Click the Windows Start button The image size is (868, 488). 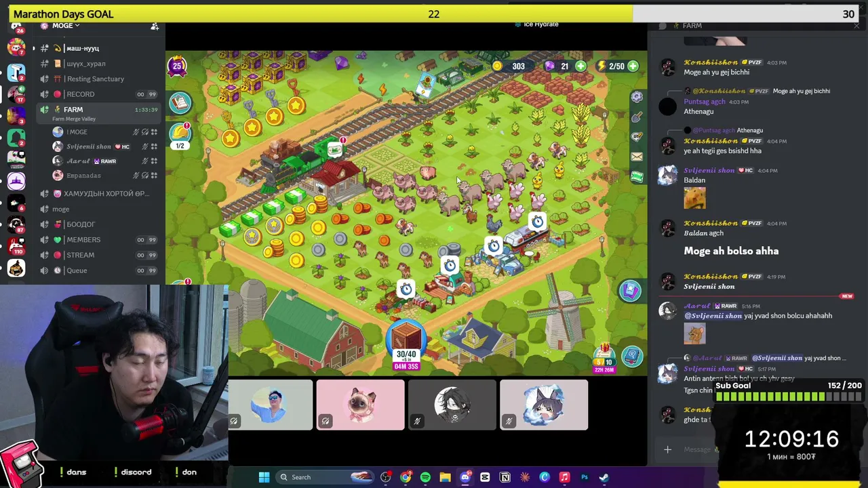(264, 477)
